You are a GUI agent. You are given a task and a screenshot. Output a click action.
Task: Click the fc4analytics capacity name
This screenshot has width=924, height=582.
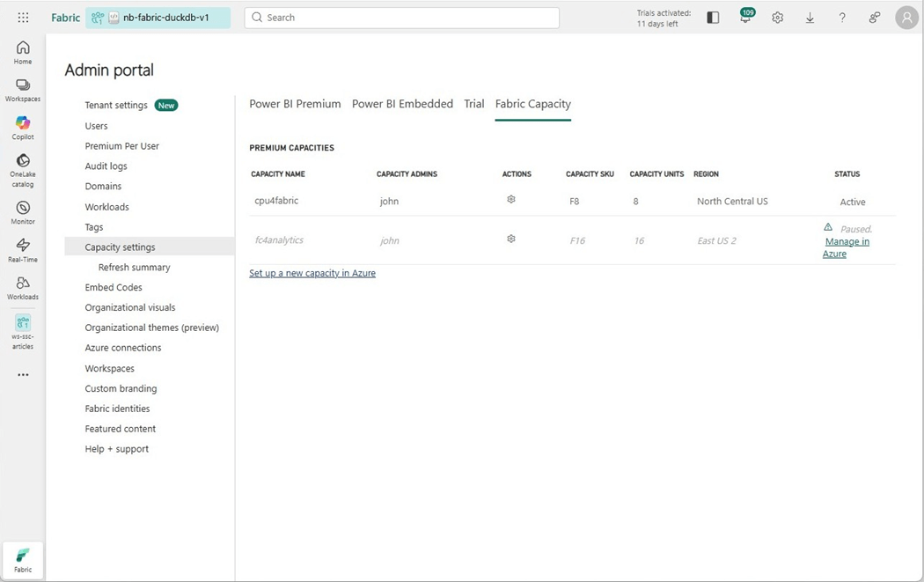point(279,240)
